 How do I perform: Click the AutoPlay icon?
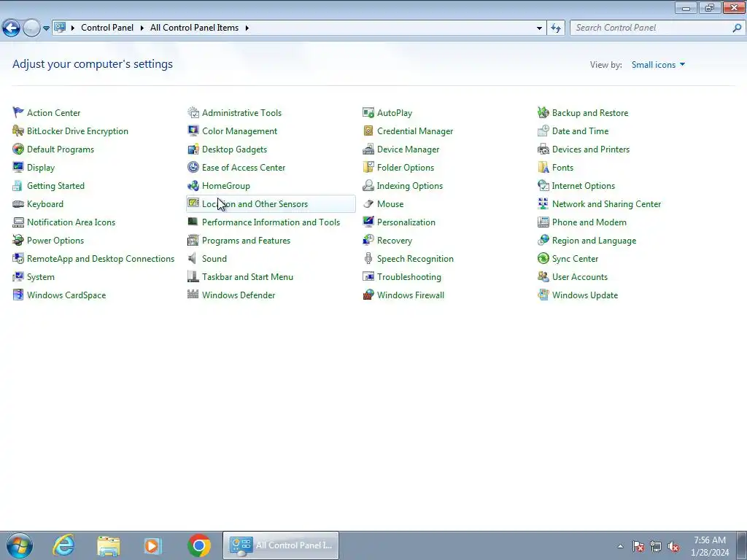pyautogui.click(x=368, y=112)
